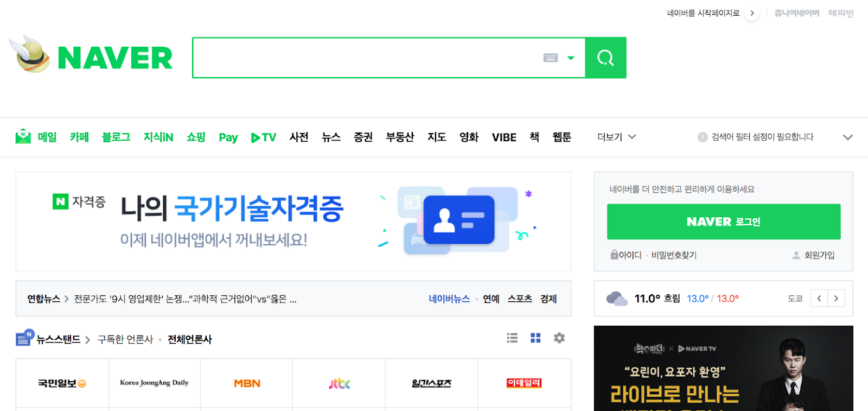This screenshot has width=868, height=411.
Task: Click the 비밀번호찾기 link
Action: point(674,255)
